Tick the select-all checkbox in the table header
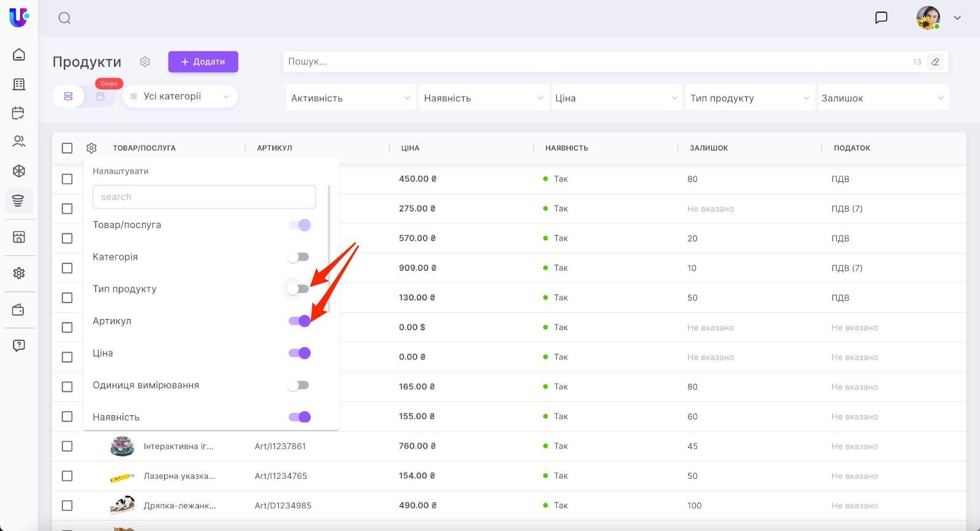 click(67, 148)
